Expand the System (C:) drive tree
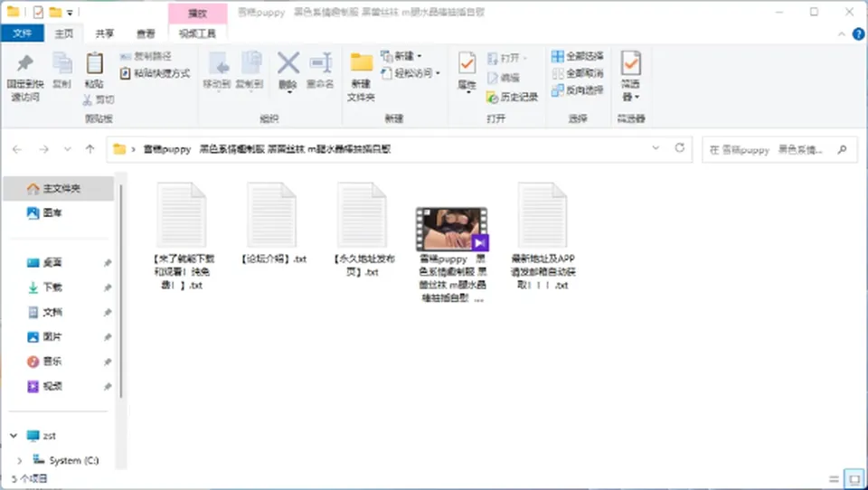The image size is (868, 490). [x=19, y=460]
